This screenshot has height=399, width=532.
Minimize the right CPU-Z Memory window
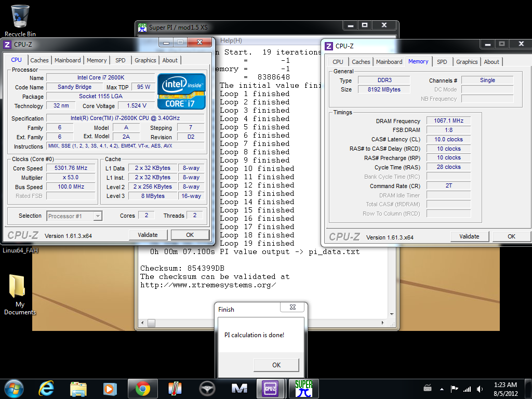click(487, 44)
